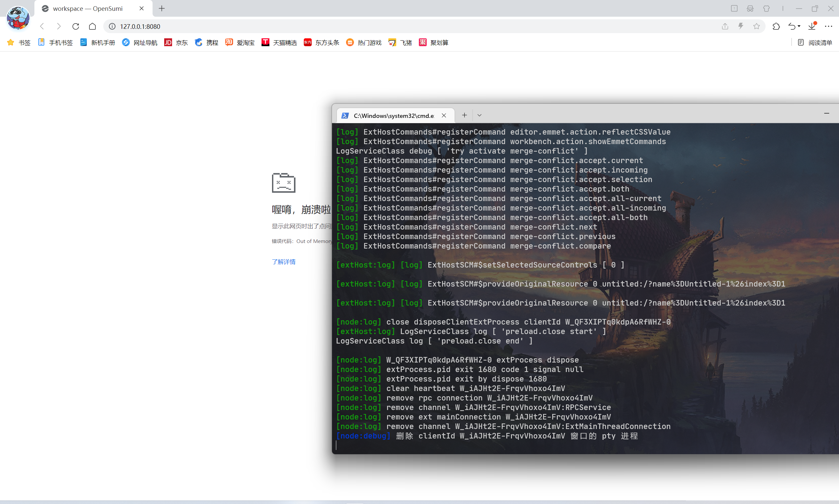Open a new browser tab

(x=162, y=9)
